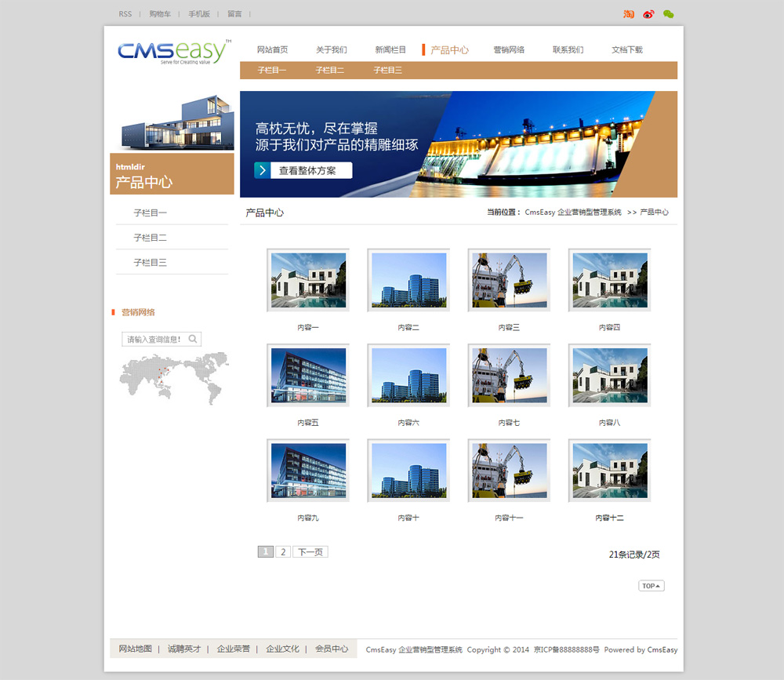Go to page 2 in pagination
Image resolution: width=784 pixels, height=680 pixels.
click(283, 552)
